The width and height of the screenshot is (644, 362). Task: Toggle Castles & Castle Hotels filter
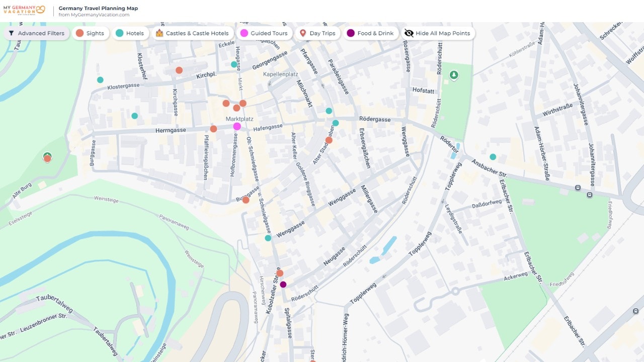click(x=192, y=33)
